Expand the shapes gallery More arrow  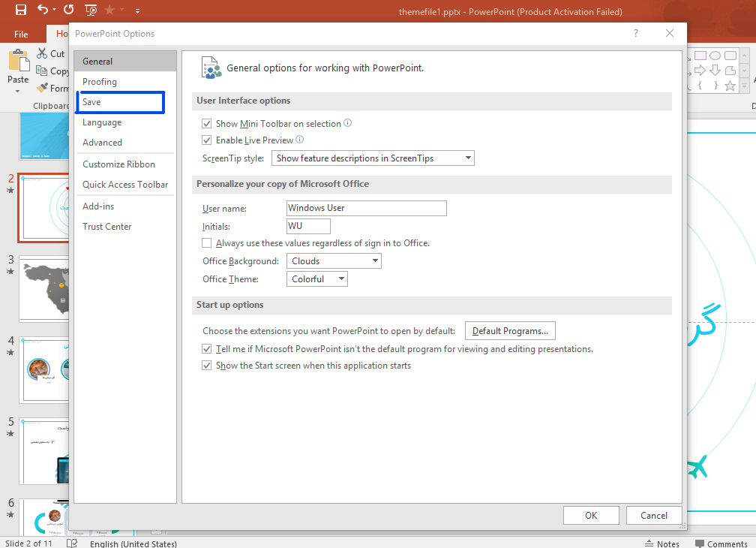745,86
